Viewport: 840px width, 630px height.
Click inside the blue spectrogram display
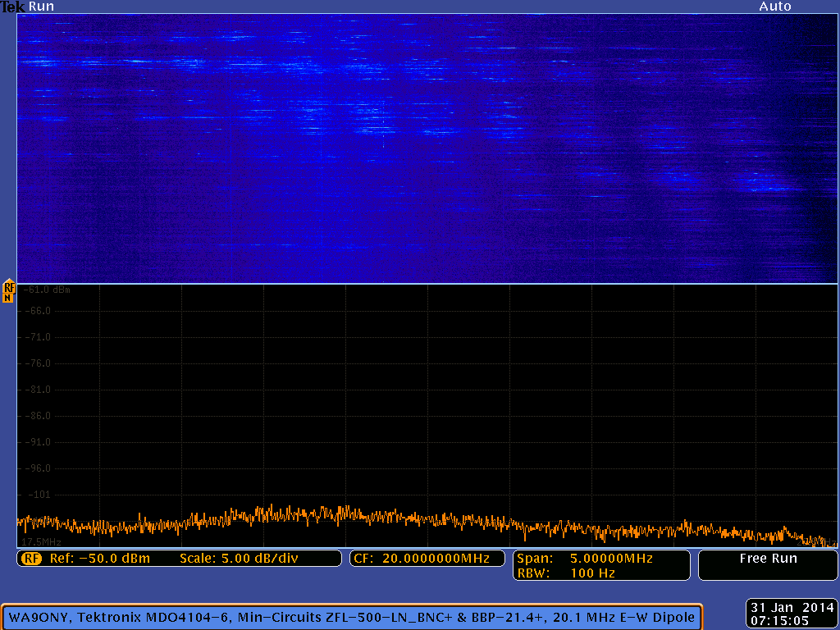click(x=427, y=148)
